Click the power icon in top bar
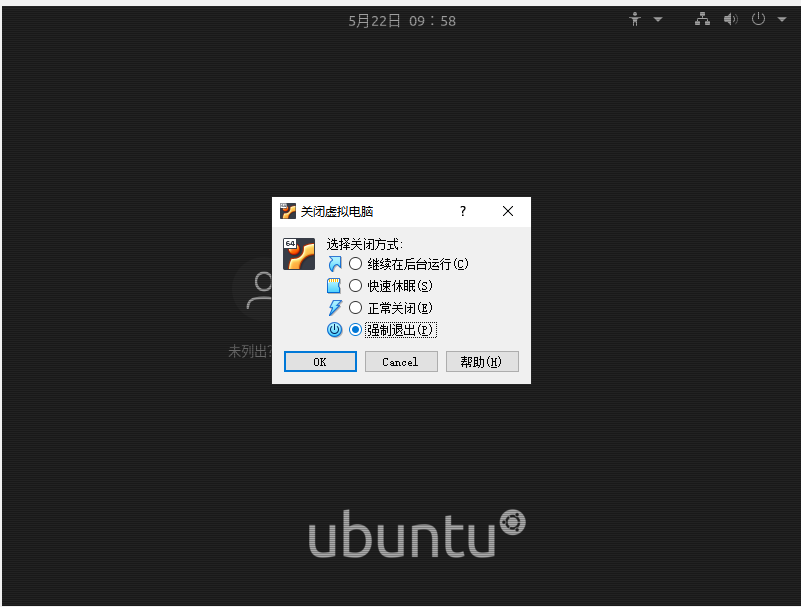 [758, 19]
